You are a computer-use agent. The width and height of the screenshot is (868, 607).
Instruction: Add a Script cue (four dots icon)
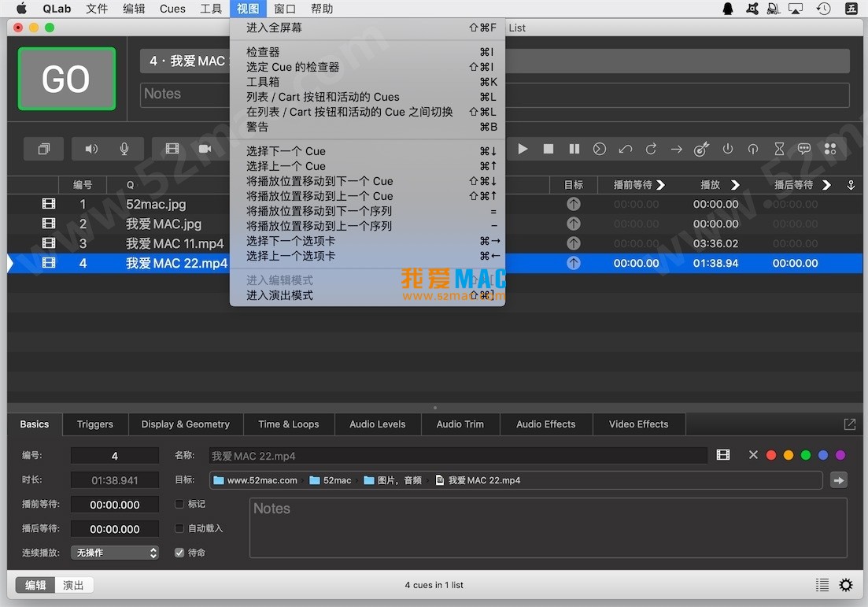click(830, 149)
